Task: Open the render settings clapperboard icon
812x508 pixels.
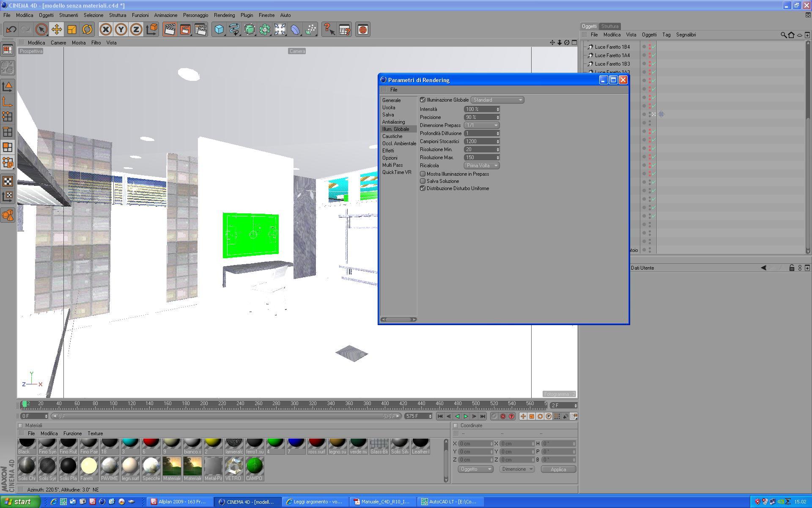Action: click(200, 30)
